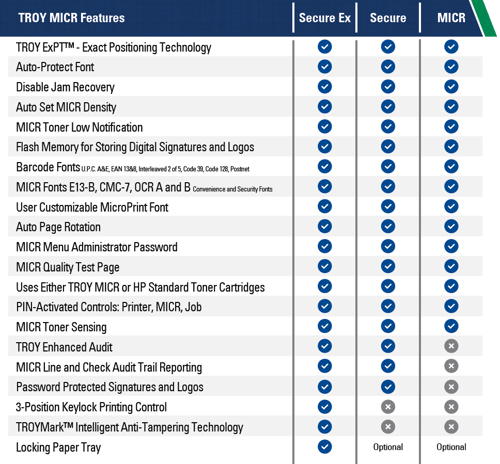Click Secure Ex checkmark for 3-Position Keylock row

pos(325,407)
